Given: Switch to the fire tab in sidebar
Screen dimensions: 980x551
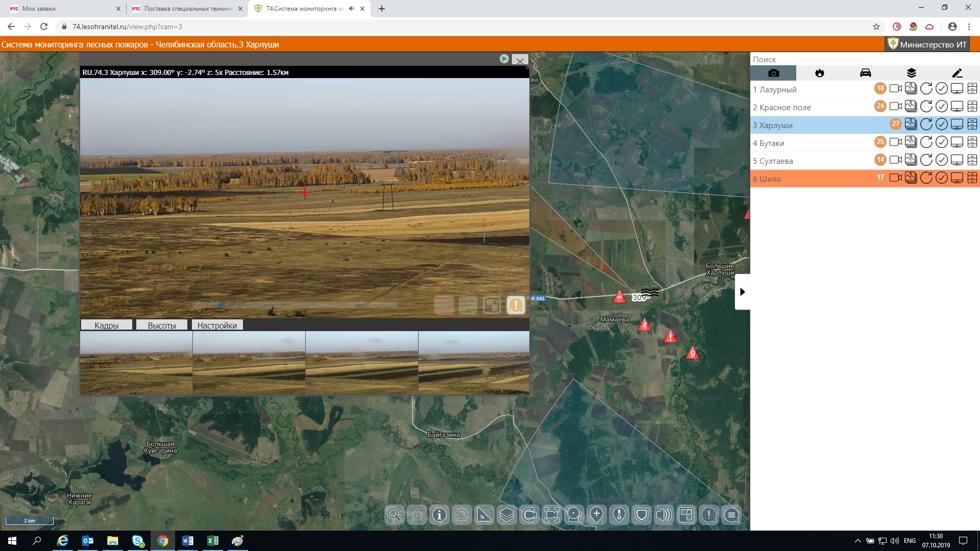Looking at the screenshot, I should tap(819, 73).
